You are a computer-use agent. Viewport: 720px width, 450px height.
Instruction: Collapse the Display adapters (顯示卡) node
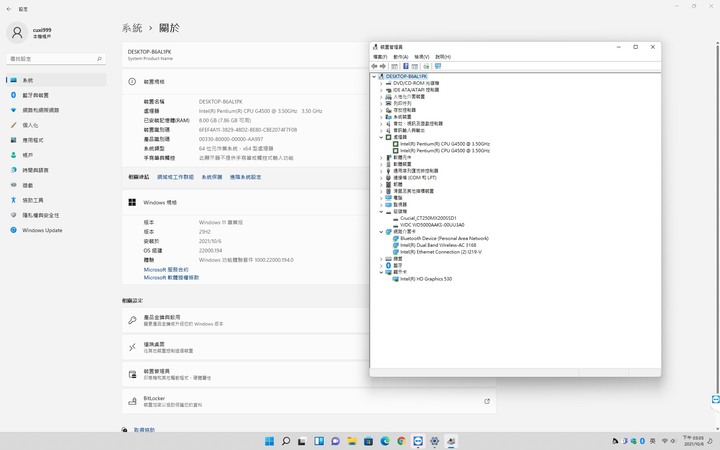[381, 272]
